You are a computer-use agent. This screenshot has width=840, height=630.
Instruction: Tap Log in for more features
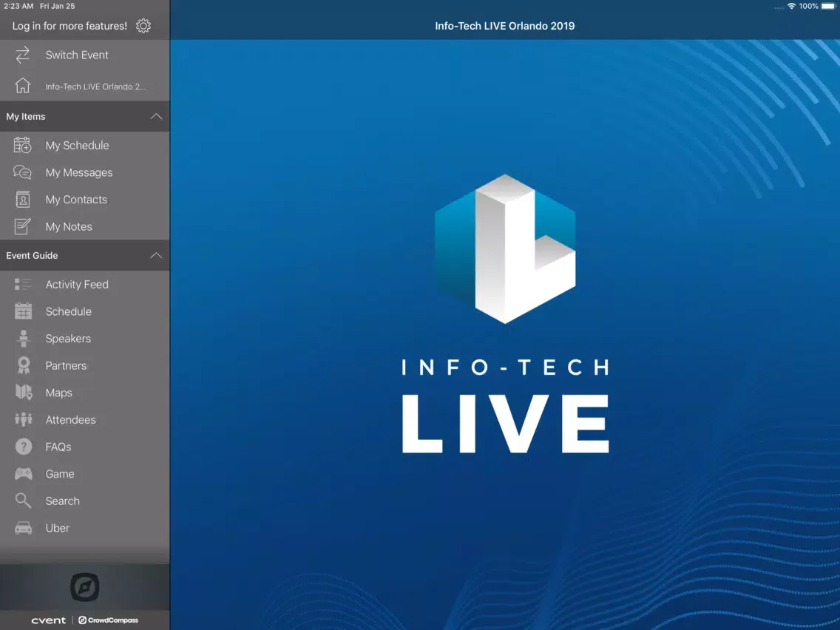[70, 26]
